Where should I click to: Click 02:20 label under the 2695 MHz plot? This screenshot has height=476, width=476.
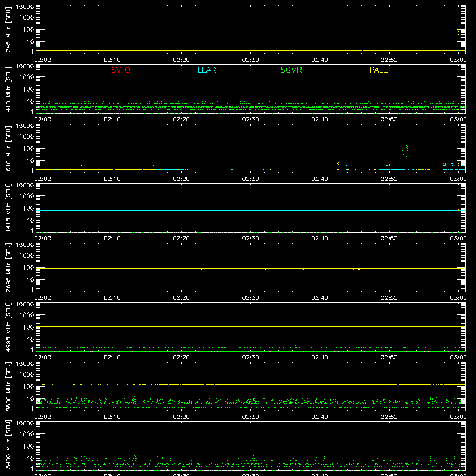click(181, 298)
